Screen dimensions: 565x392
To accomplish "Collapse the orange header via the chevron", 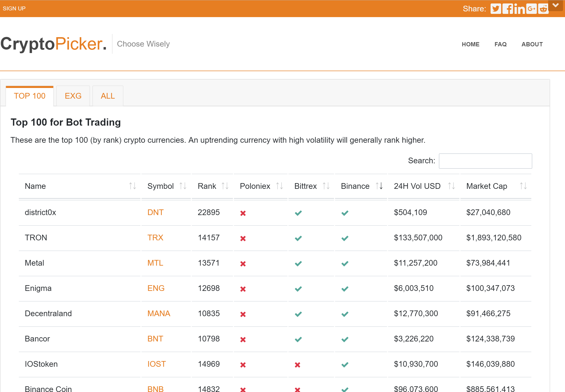I will 556,5.
